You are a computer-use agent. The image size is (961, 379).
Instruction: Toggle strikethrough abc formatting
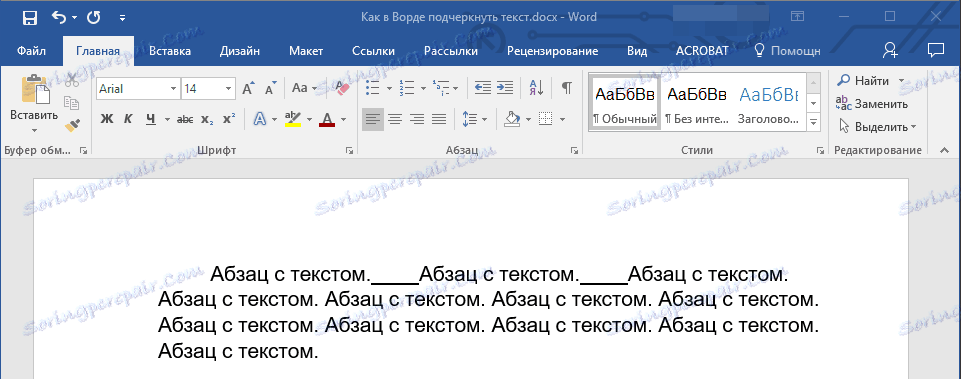point(185,119)
